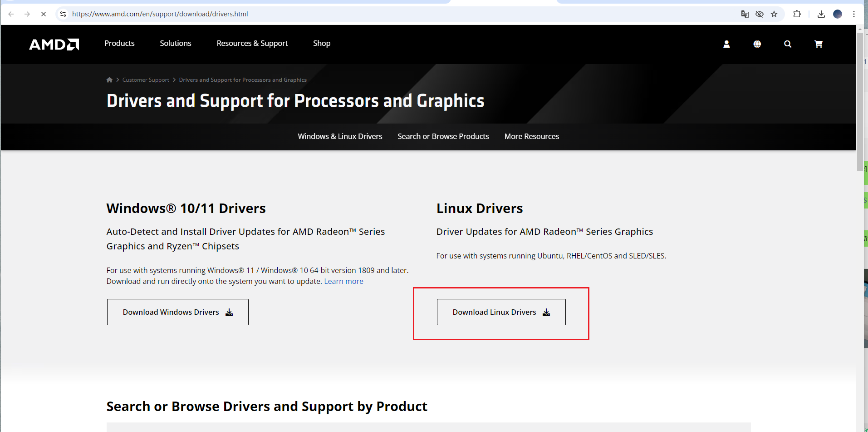
Task: Open the Chrome profile avatar
Action: (x=838, y=14)
